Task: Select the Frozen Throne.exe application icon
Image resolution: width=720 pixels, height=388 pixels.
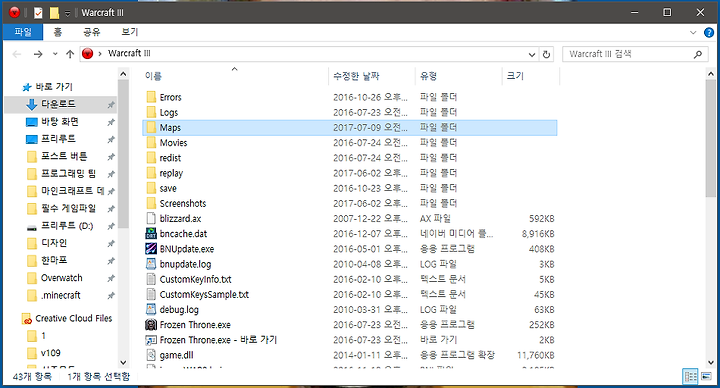Action: (151, 324)
